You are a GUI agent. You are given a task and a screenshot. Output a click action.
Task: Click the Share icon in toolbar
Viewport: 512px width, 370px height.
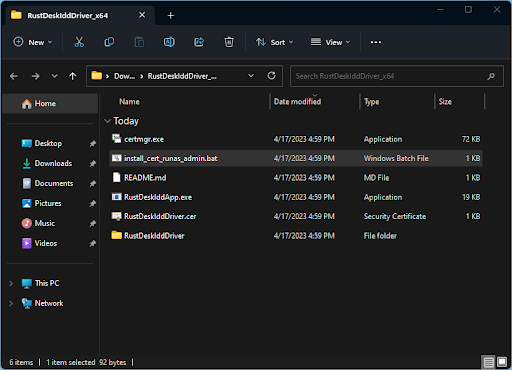(199, 42)
